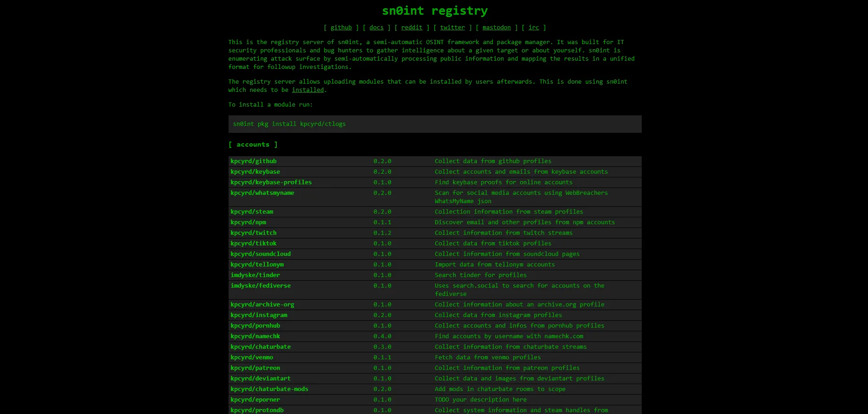Open the kpcyrd/keybase-profiles module
This screenshot has width=868, height=414.
point(271,182)
